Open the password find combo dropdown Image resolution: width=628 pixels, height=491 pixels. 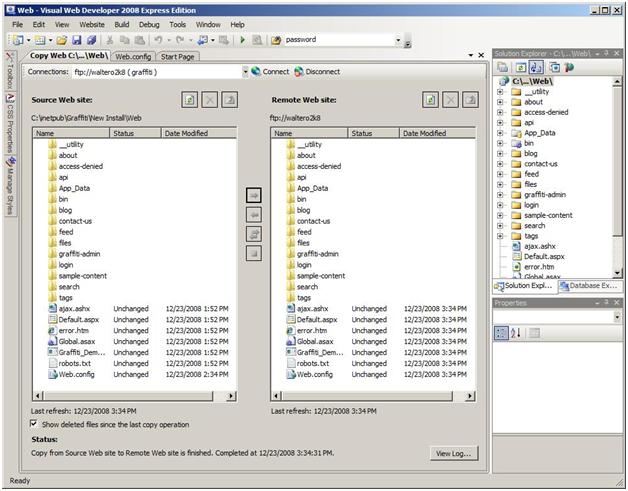(x=398, y=40)
